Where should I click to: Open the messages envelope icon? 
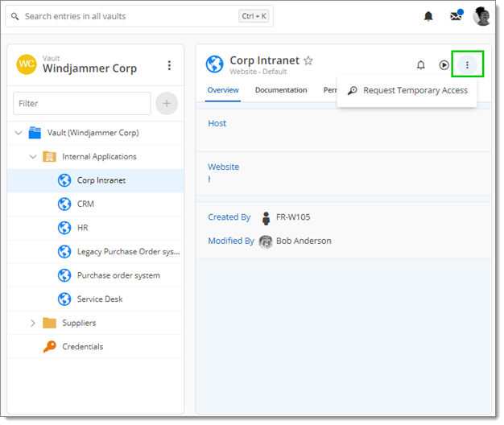[x=456, y=16]
